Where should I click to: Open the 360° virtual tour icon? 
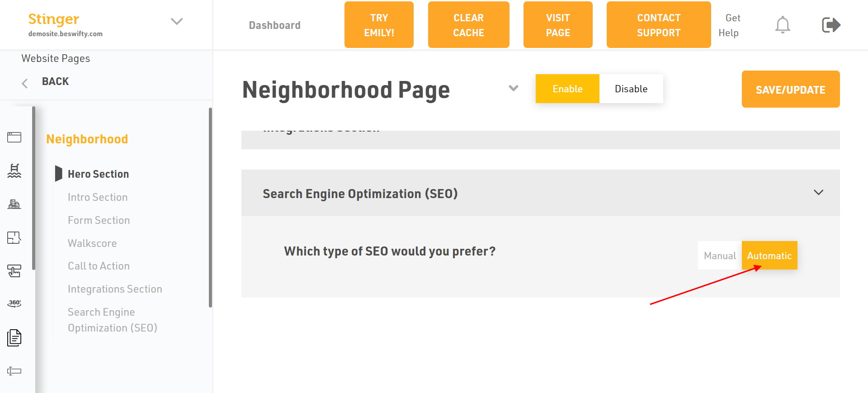click(14, 303)
